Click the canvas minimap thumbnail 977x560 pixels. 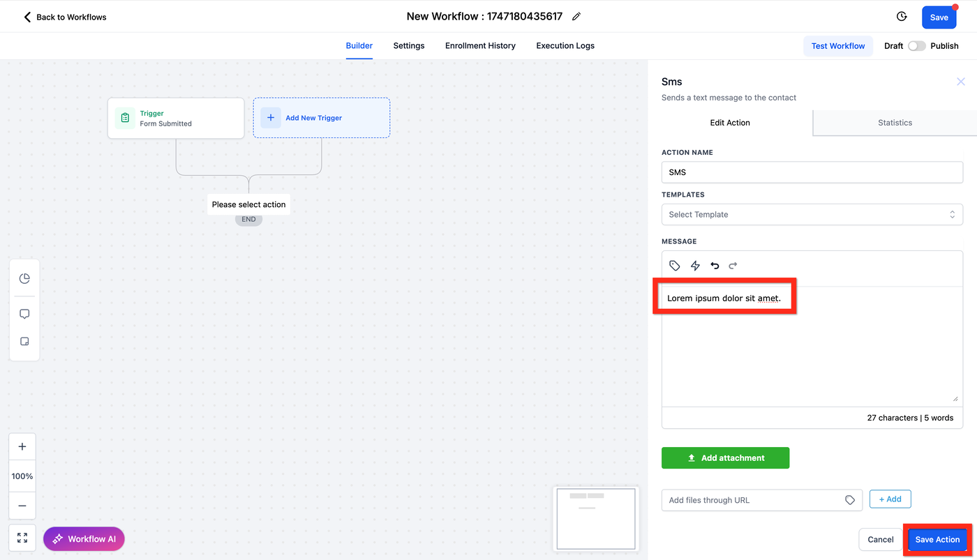click(x=596, y=519)
